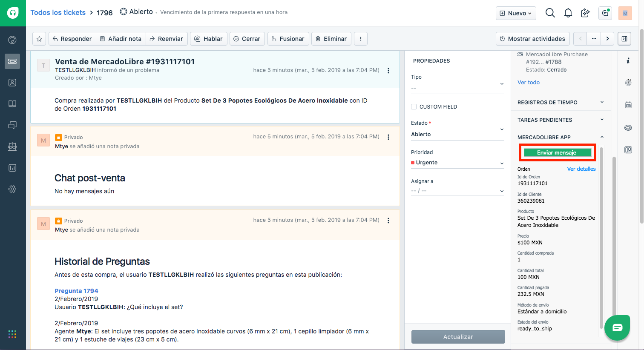Expand the TAREAS PENDIENTES section

pyautogui.click(x=561, y=120)
